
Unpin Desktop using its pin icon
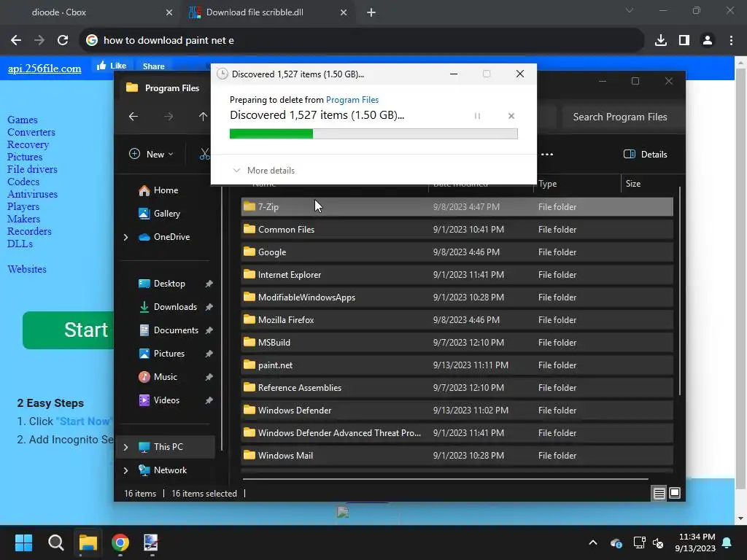pos(209,284)
